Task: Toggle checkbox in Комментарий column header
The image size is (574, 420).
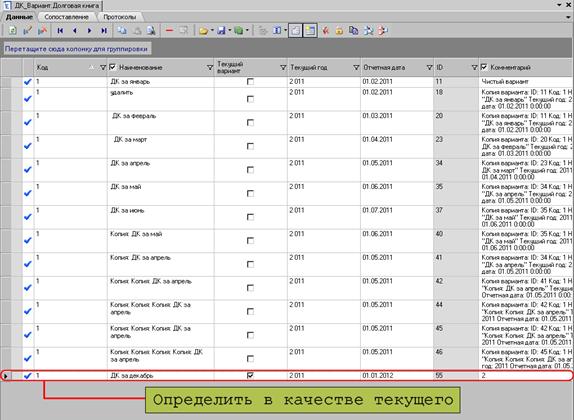Action: pyautogui.click(x=484, y=67)
